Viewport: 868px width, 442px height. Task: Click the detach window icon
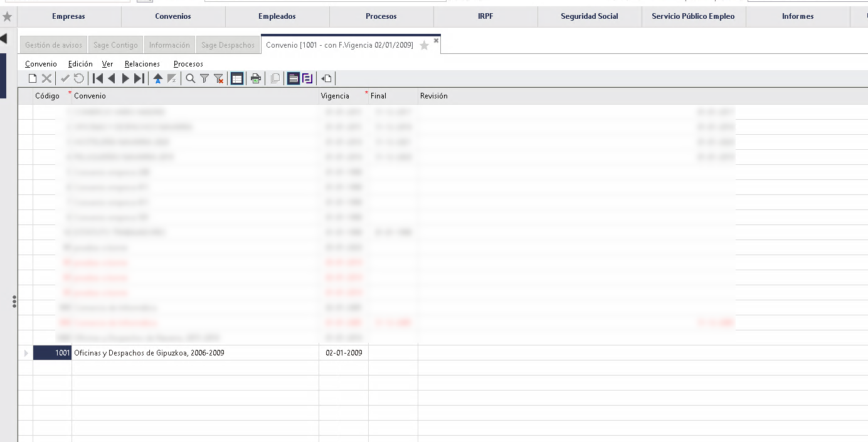[326, 78]
